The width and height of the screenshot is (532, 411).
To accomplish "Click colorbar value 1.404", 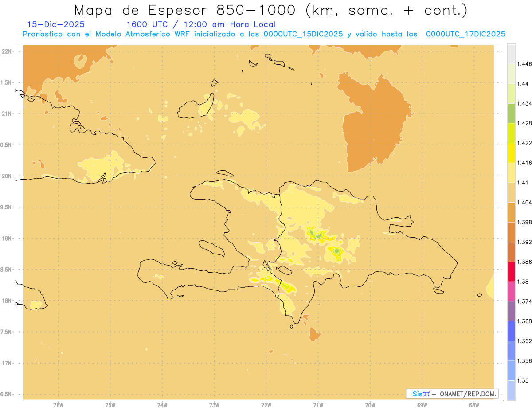I will pos(525,202).
